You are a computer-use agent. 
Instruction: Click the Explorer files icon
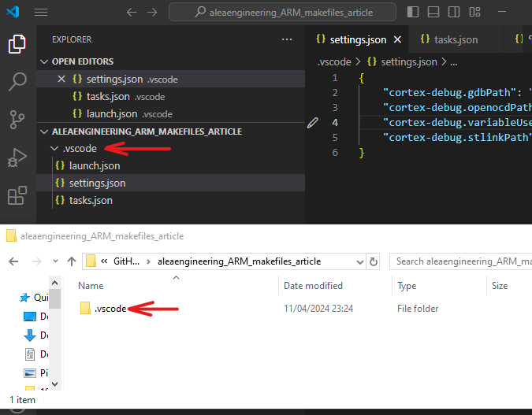tap(17, 44)
